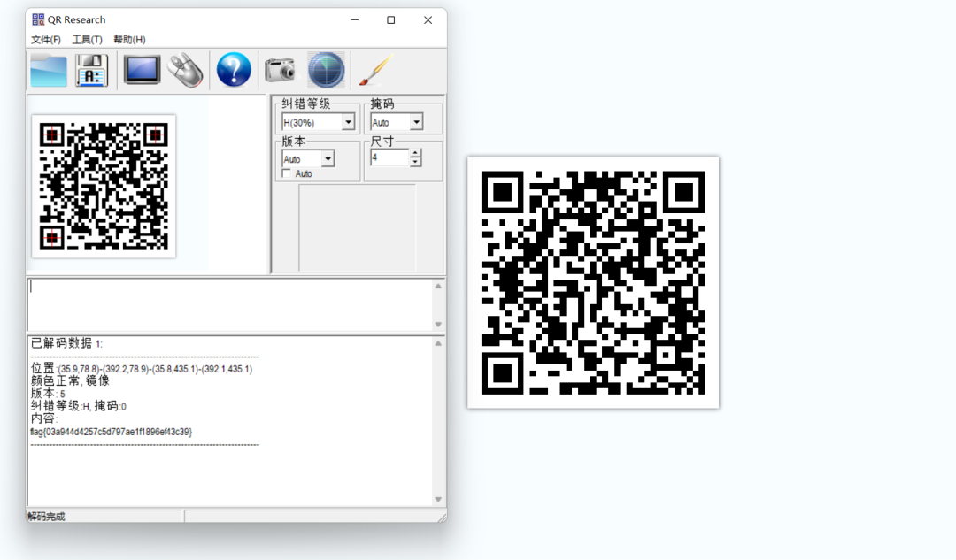This screenshot has width=956, height=560.
Task: Click the large QR code image on the right
Action: [x=593, y=283]
